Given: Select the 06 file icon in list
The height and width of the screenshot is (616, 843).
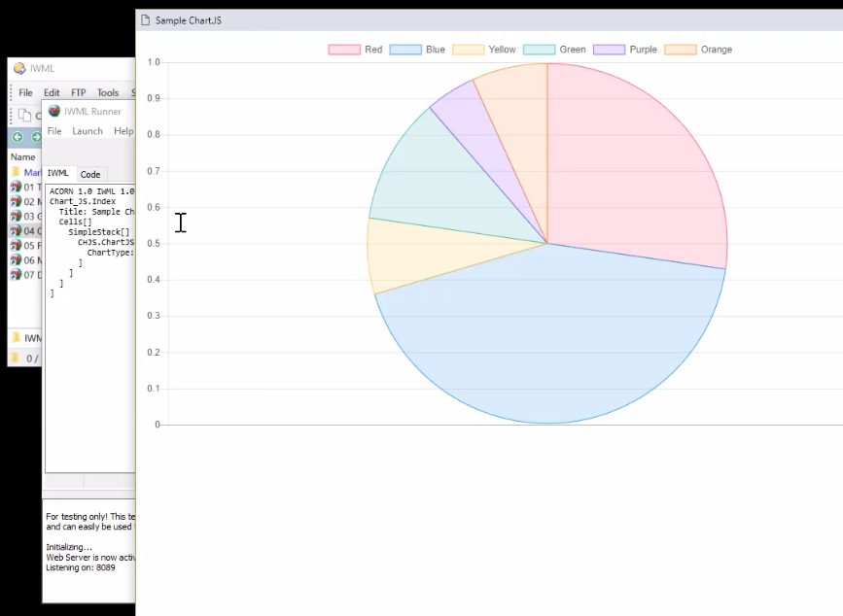Looking at the screenshot, I should coord(16,260).
